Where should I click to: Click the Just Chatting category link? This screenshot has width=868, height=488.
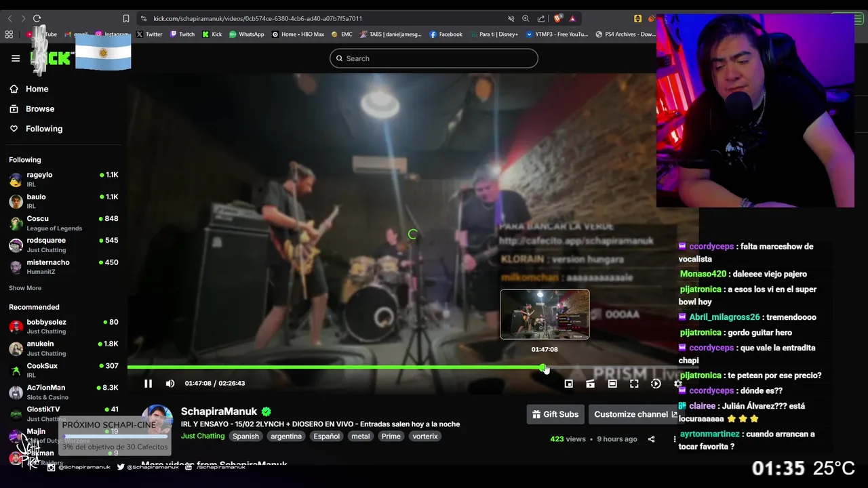203,436
